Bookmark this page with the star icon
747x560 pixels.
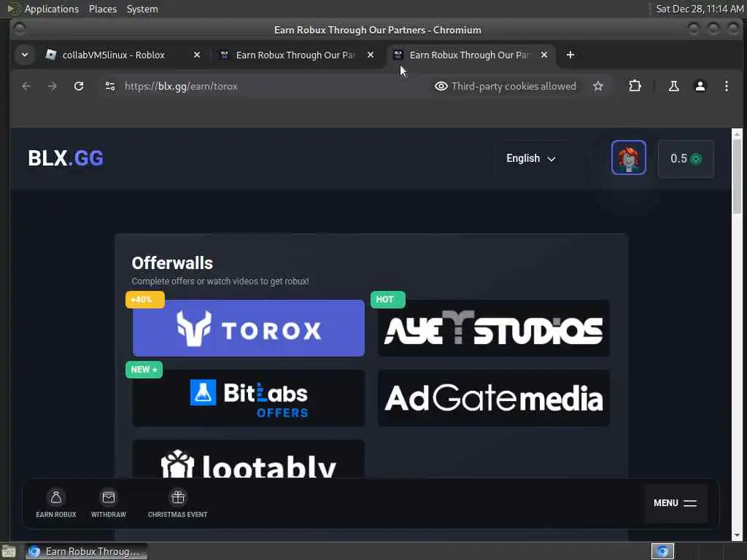coord(598,86)
